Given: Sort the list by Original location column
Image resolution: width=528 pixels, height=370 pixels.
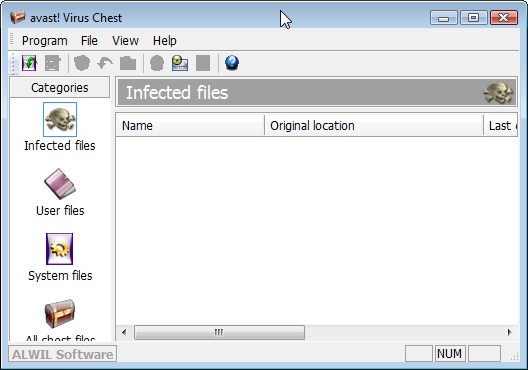Looking at the screenshot, I should tap(374, 126).
